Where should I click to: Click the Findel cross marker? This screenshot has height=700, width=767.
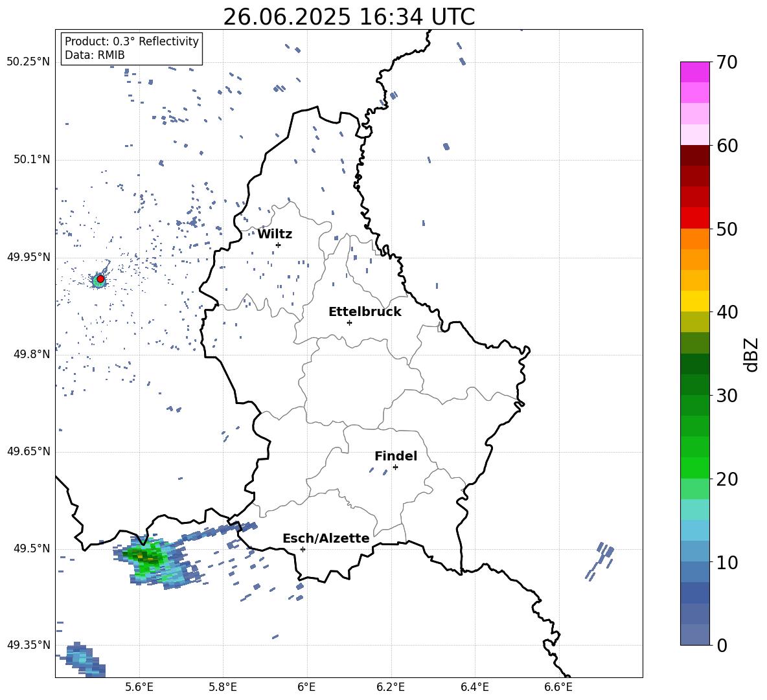pyautogui.click(x=395, y=468)
